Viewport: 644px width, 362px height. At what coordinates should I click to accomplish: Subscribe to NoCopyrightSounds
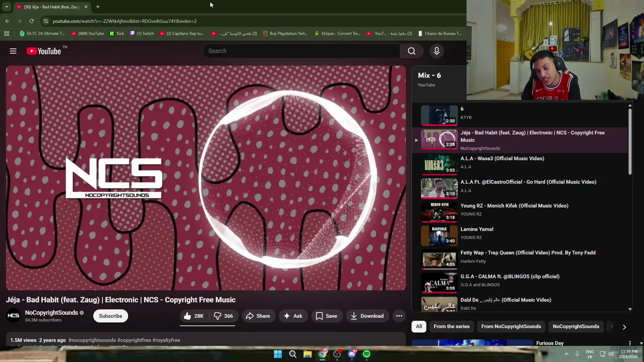click(x=110, y=316)
